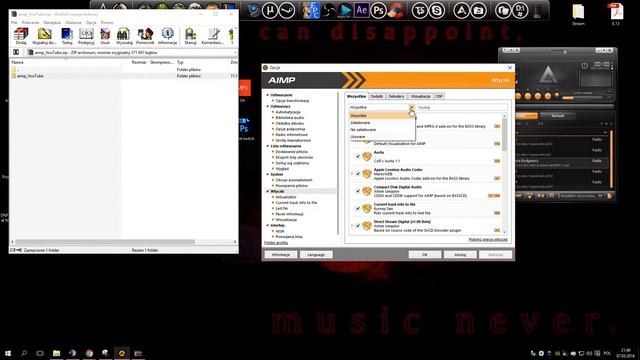Go up one folder level in WinRAR
Screen dimensions: 640x360
click(16, 52)
